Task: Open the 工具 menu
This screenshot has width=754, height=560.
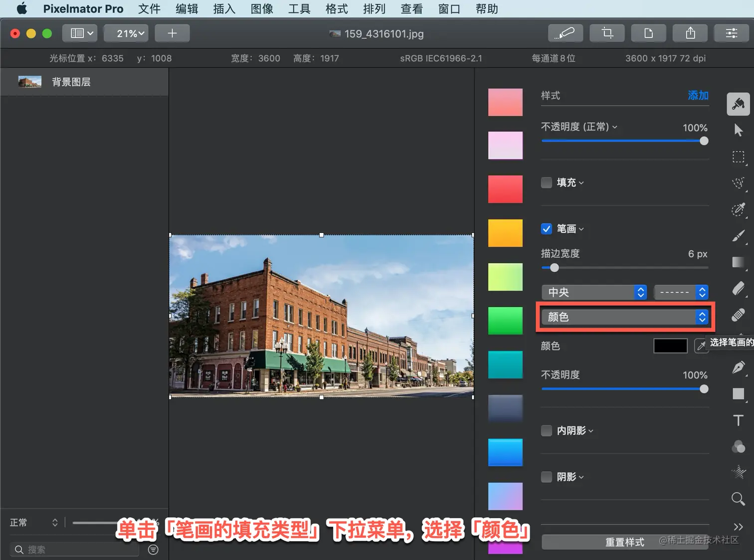Action: 299,8
